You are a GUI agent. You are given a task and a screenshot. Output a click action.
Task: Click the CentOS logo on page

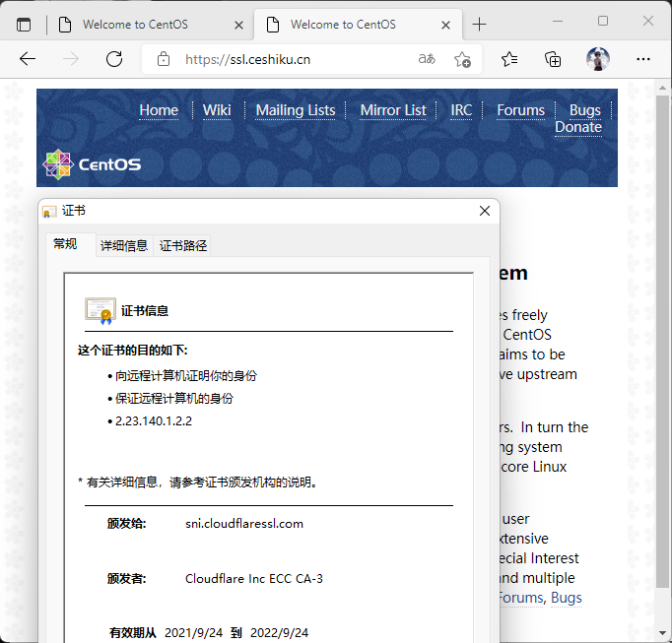[92, 164]
